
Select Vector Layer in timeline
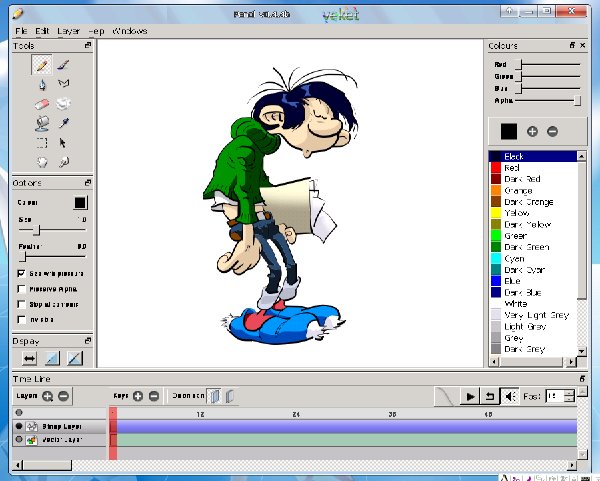[61, 440]
